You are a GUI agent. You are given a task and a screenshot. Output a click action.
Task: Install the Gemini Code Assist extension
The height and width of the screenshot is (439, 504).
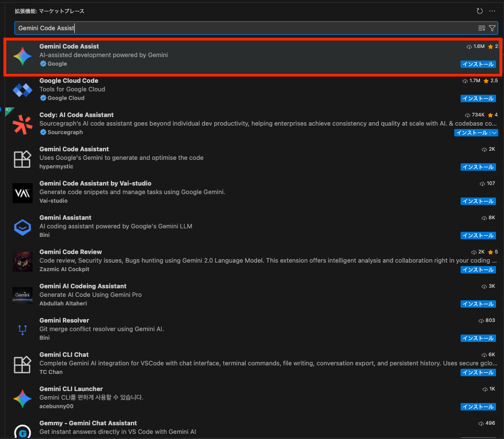point(478,65)
